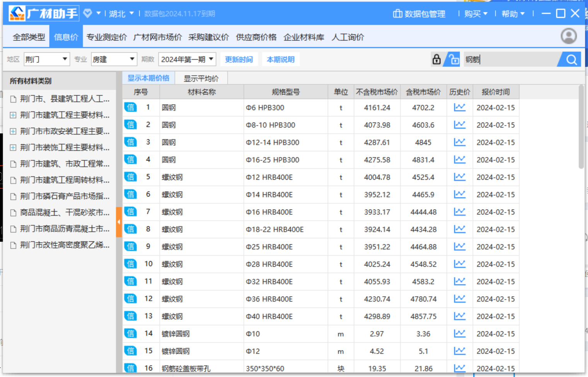Open the 期数 2024年第一期 dropdown
Image resolution: width=588 pixels, height=377 pixels.
point(187,59)
